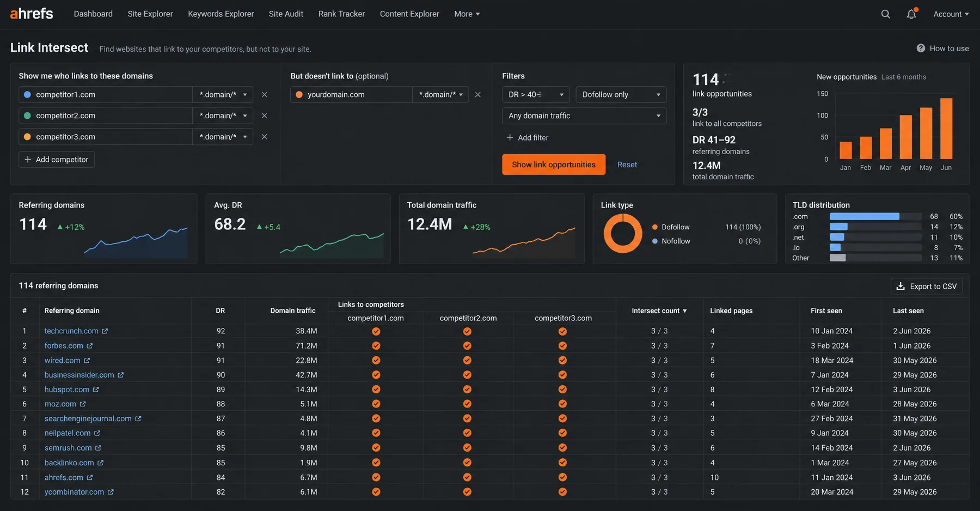Open the notifications bell

tap(911, 14)
